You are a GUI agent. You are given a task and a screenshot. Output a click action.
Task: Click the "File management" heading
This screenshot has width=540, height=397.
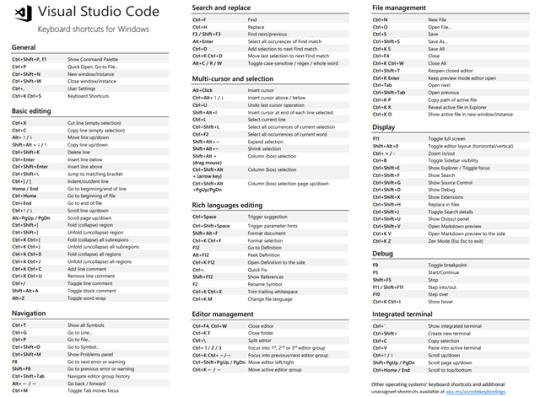tap(399, 8)
